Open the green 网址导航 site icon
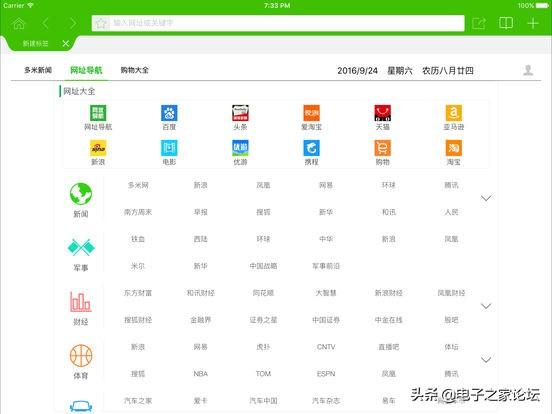Screen dimensions: 552x414 pyautogui.click(x=98, y=113)
